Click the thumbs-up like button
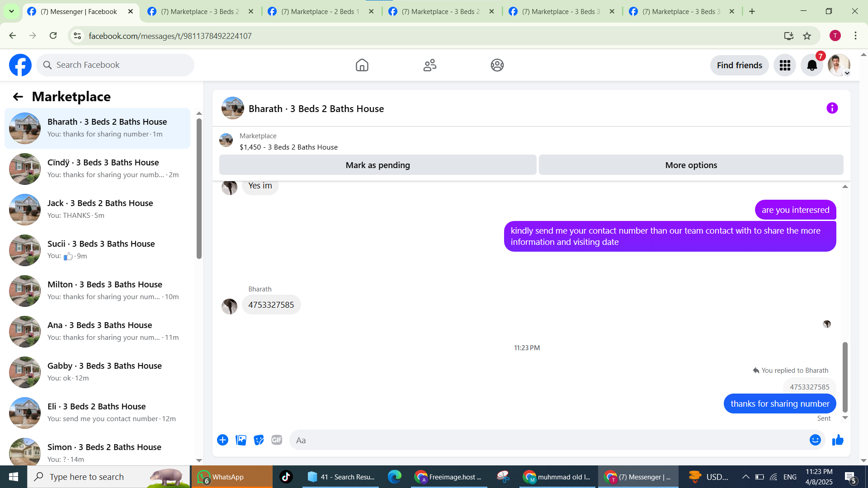The width and height of the screenshot is (868, 488). (x=838, y=440)
